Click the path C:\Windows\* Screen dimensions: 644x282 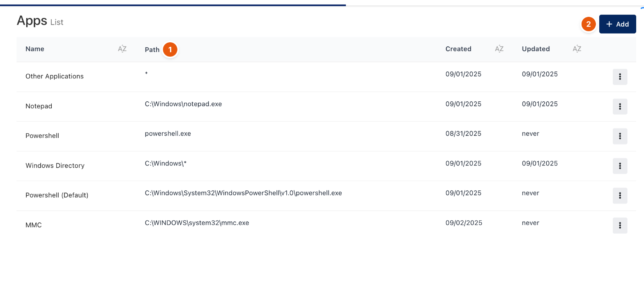click(166, 163)
